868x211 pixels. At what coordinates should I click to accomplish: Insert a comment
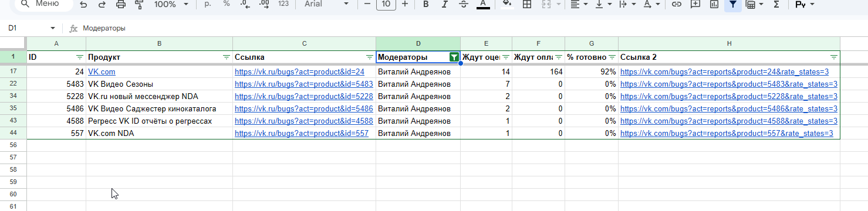[x=695, y=4]
